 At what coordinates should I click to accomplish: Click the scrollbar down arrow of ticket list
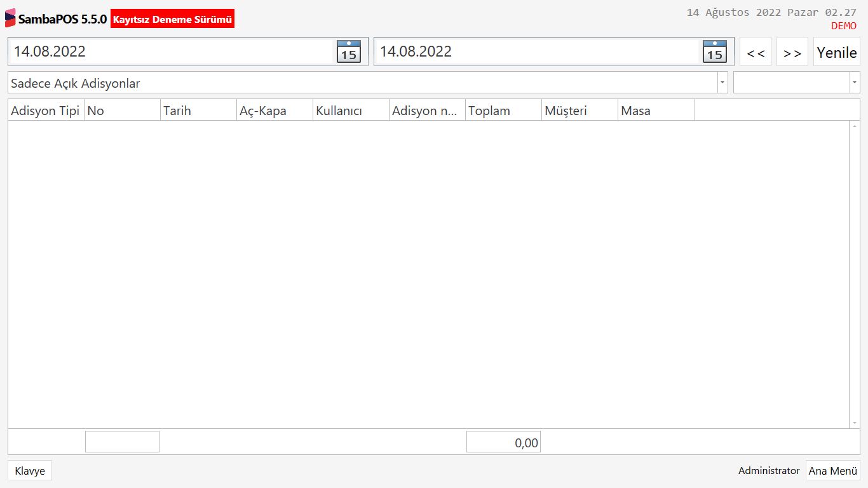click(855, 423)
